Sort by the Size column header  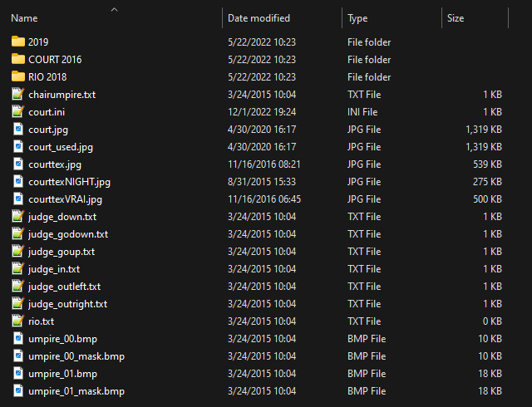point(456,18)
